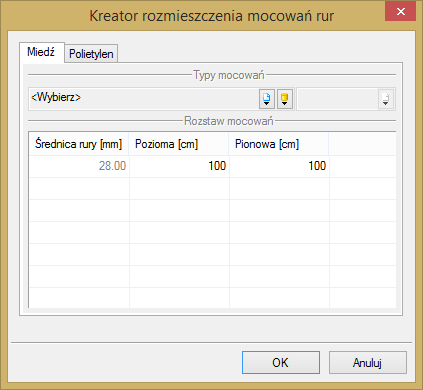Click the empty header right of Pionowa
423x390 pixels.
click(x=363, y=144)
